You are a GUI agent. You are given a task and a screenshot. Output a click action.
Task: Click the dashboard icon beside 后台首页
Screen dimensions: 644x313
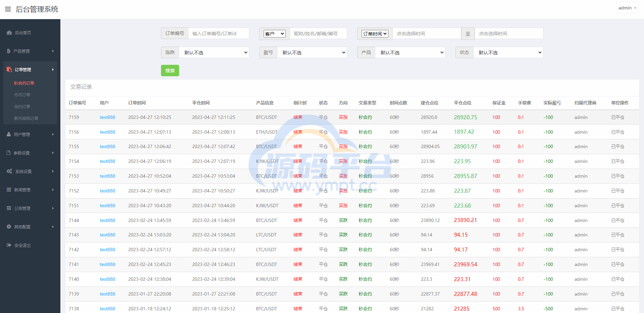pos(9,33)
